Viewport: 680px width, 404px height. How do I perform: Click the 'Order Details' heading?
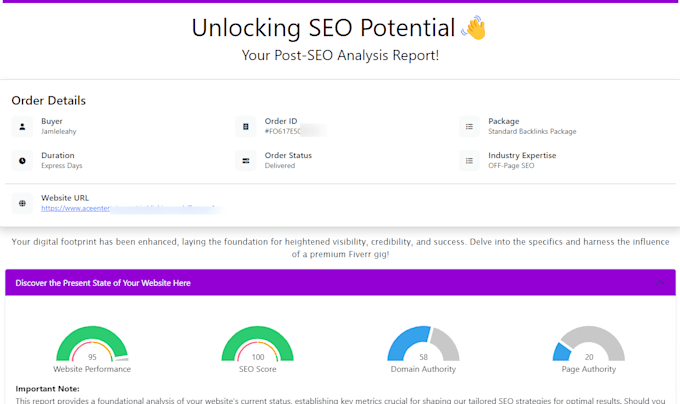[49, 101]
